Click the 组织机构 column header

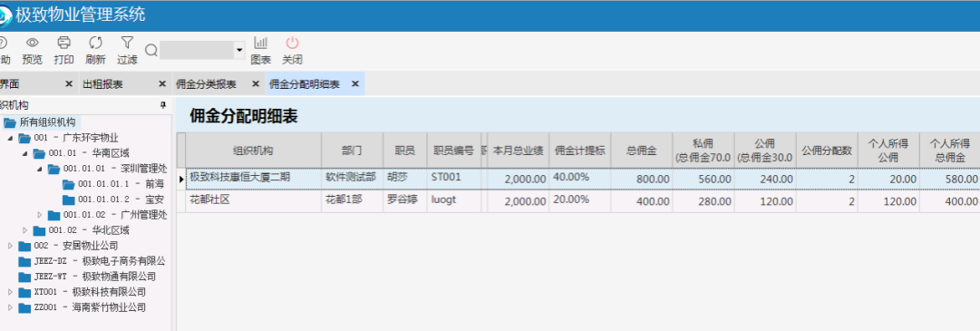[x=253, y=151]
